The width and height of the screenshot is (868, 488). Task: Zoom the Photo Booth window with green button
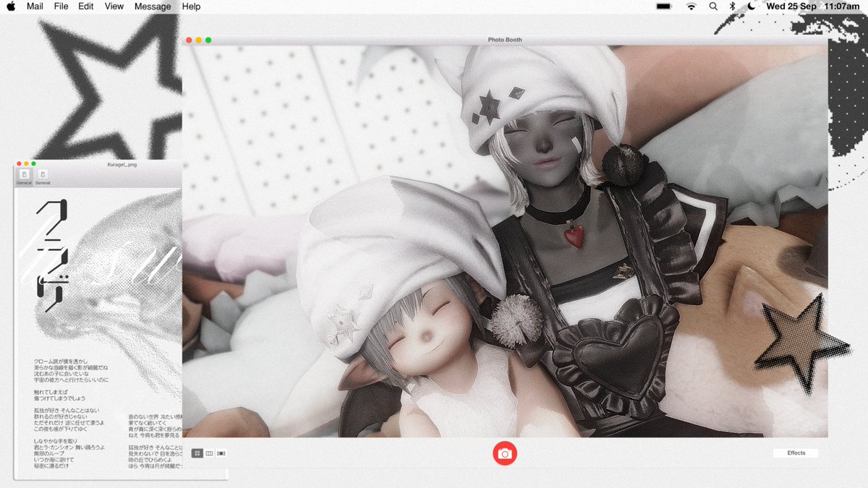pos(208,40)
